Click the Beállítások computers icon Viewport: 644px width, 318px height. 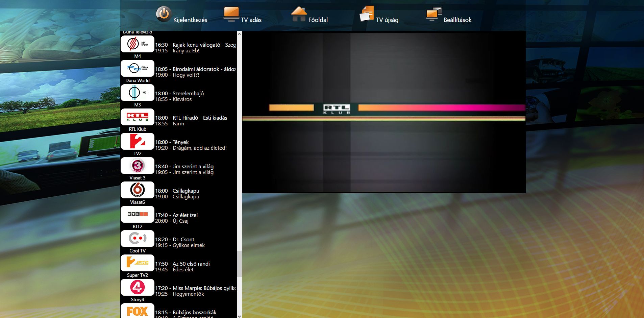(x=434, y=14)
